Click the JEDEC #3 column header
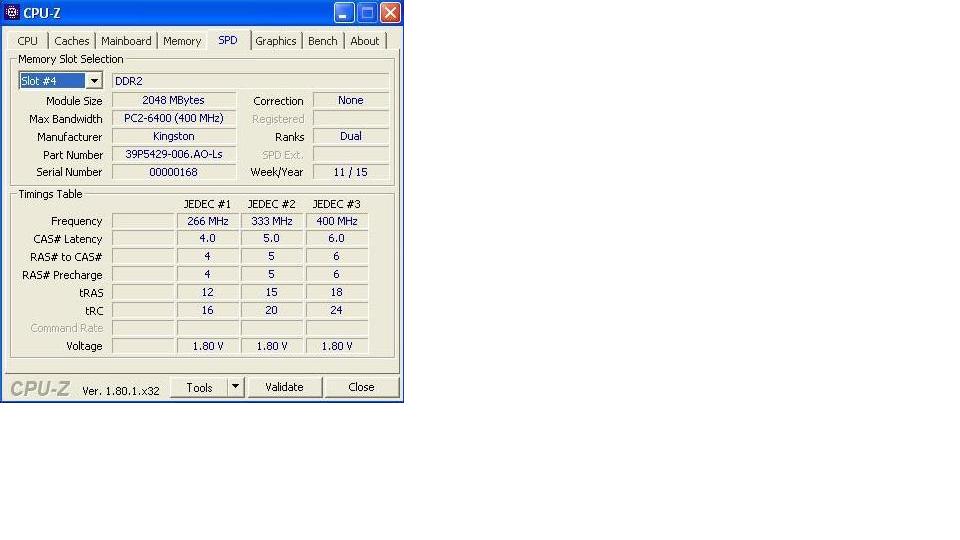The height and width of the screenshot is (540, 960). point(336,204)
